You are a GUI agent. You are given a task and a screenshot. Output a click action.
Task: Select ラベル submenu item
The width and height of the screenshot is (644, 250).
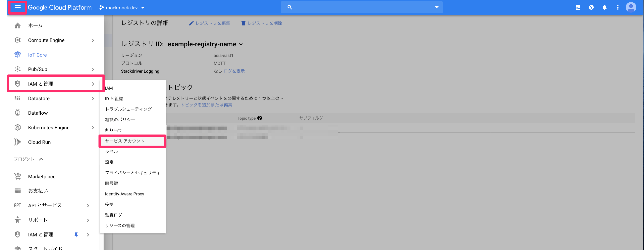pyautogui.click(x=133, y=151)
